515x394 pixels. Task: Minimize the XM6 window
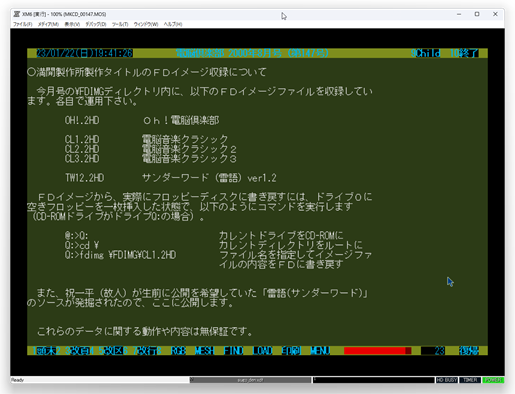(x=459, y=14)
